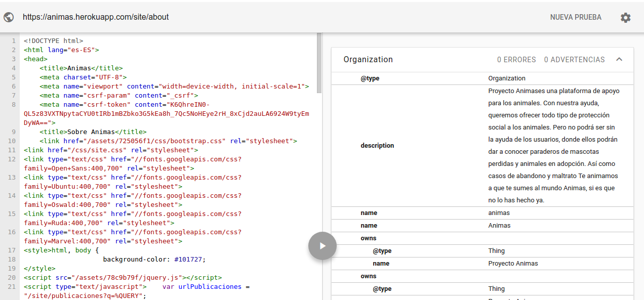Click the jquery.js script line
644x300 pixels.
(123, 278)
